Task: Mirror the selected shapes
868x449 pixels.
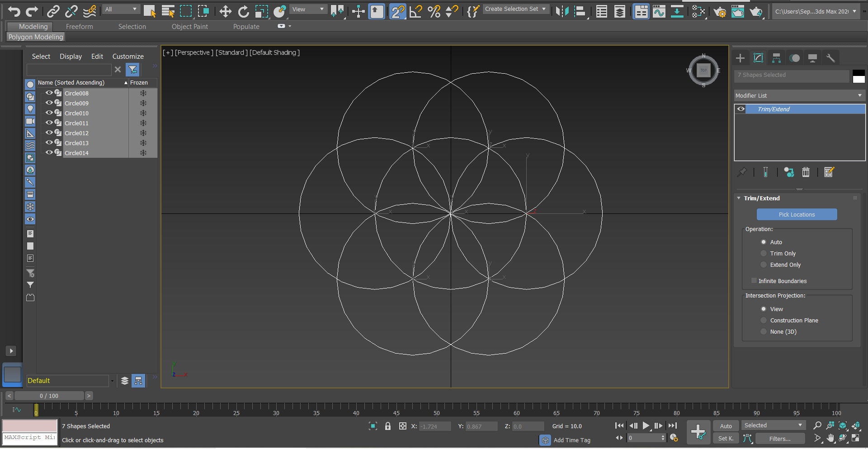Action: click(x=562, y=11)
